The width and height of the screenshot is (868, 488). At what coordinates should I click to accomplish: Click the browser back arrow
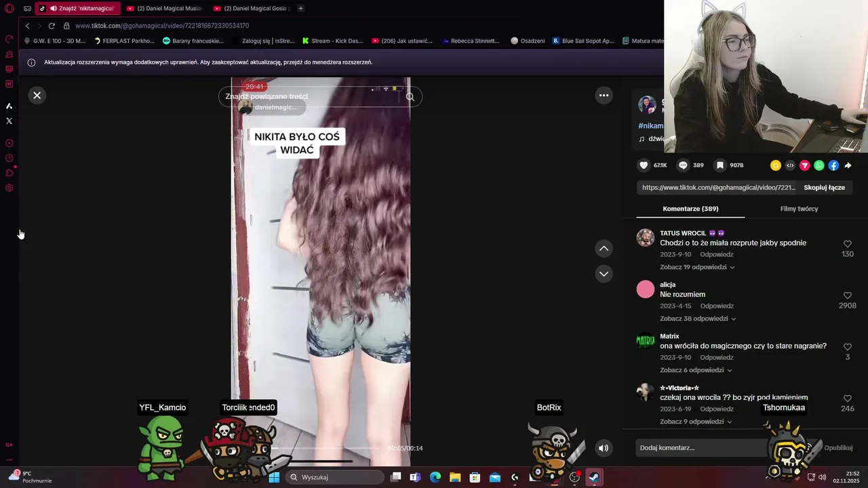point(27,26)
